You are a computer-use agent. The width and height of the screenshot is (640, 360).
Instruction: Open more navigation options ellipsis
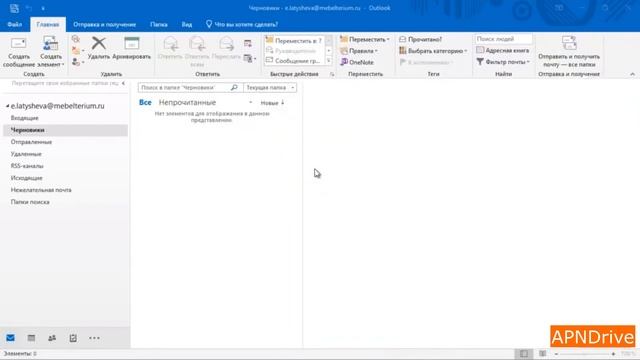94,338
